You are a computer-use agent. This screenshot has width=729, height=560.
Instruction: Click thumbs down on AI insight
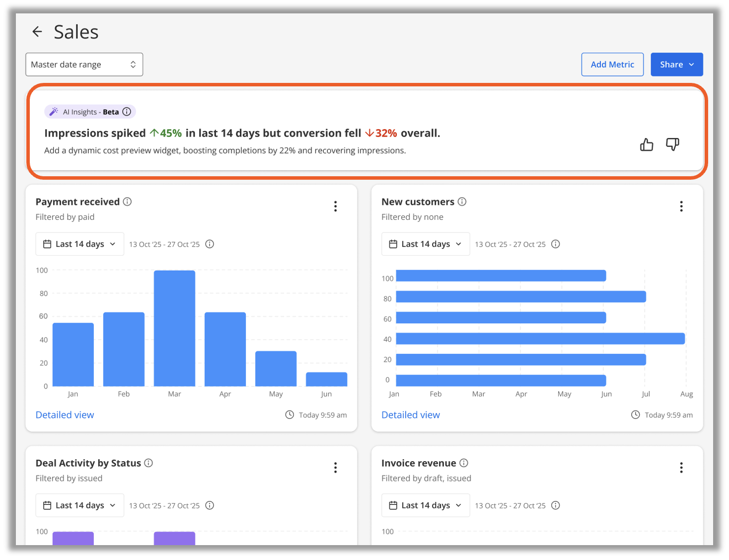[672, 144]
